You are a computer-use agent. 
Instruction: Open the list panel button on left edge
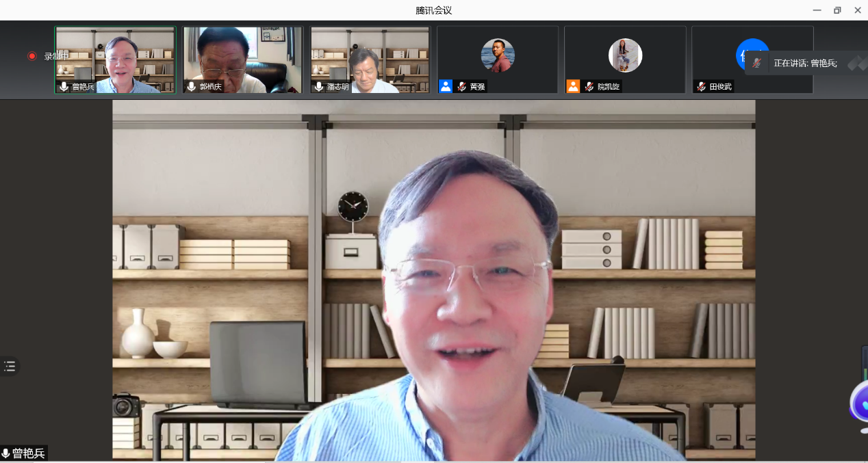10,366
